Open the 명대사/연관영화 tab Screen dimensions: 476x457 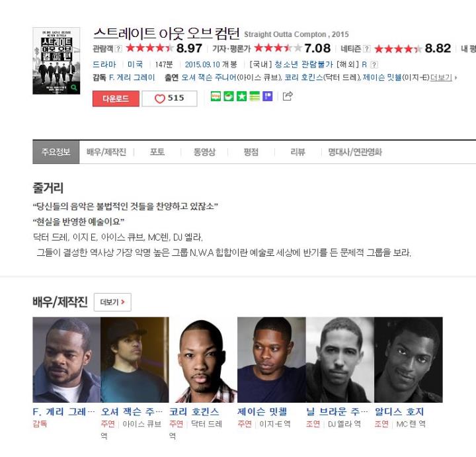pyautogui.click(x=355, y=152)
